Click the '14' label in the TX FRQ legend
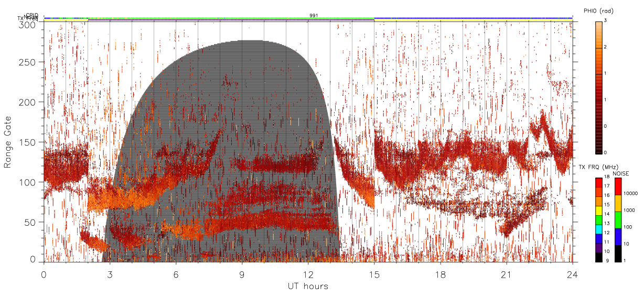 (606, 214)
